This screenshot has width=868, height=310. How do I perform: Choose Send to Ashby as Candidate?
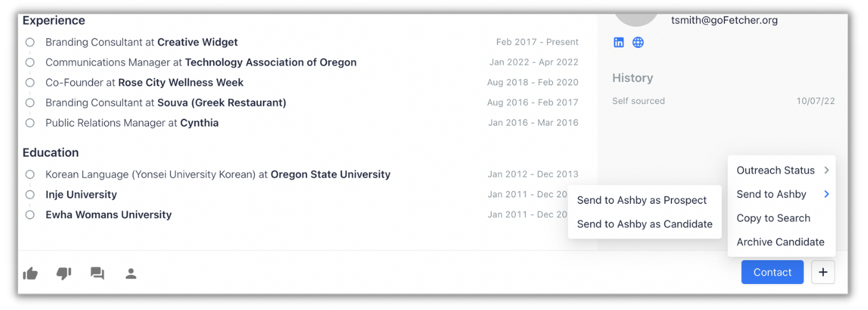click(x=645, y=224)
